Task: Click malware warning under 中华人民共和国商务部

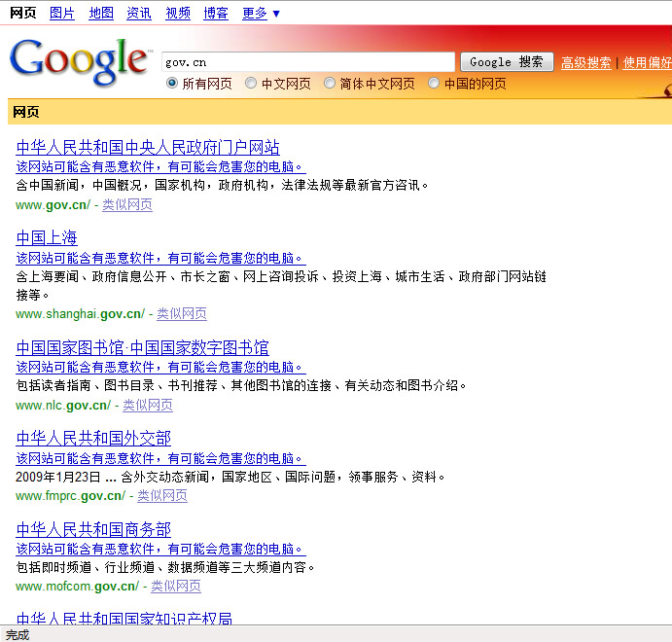Action: [x=160, y=549]
